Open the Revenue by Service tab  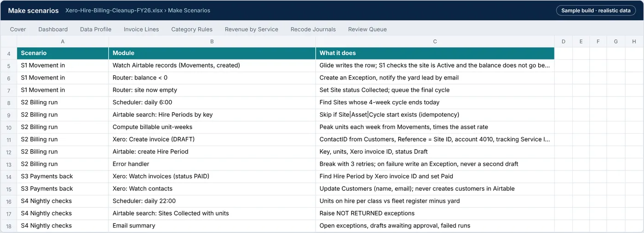point(252,29)
